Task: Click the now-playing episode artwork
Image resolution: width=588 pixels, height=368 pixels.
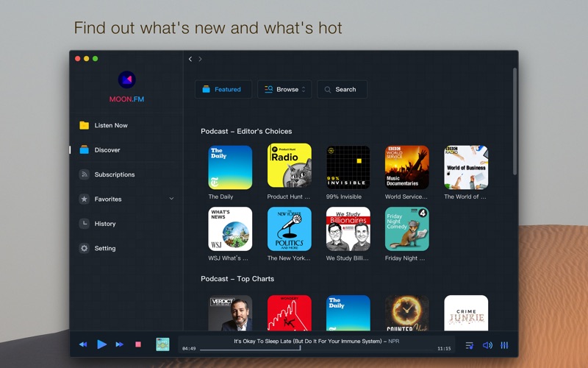Action: click(162, 344)
